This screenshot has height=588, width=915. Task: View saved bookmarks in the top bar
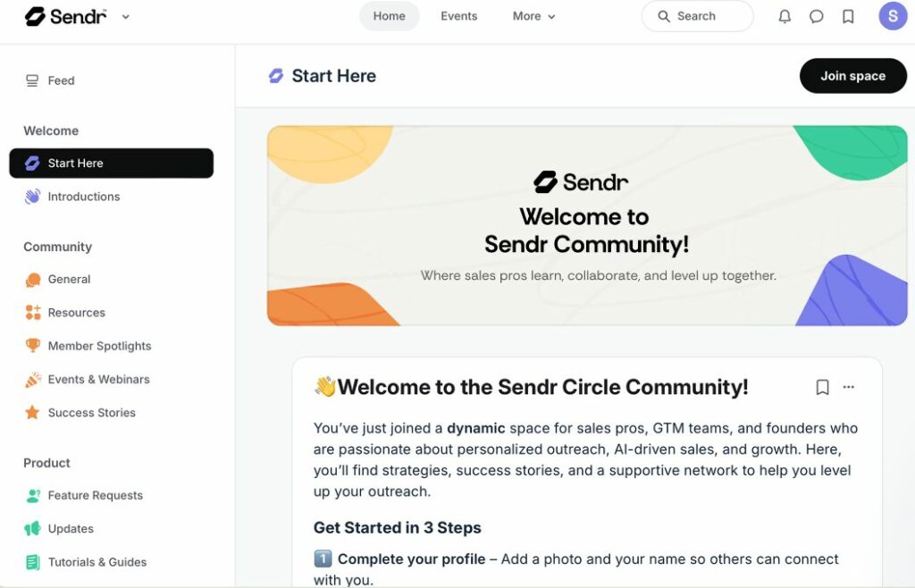pyautogui.click(x=847, y=15)
